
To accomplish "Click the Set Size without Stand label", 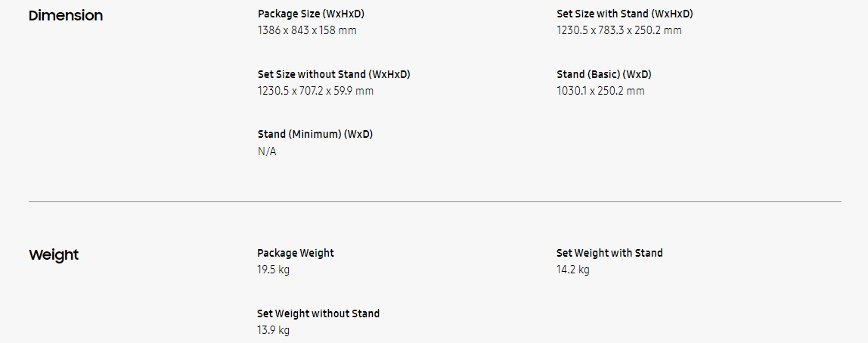I will tap(334, 74).
